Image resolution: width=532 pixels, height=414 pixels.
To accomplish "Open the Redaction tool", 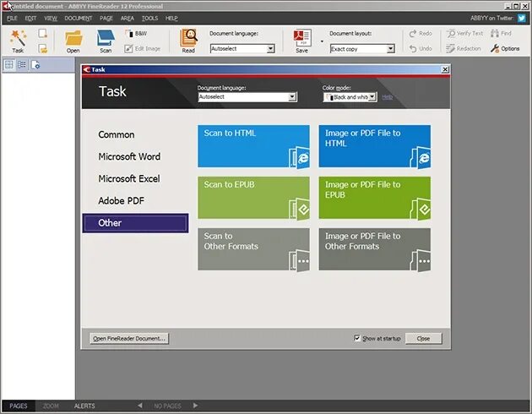I will [463, 48].
